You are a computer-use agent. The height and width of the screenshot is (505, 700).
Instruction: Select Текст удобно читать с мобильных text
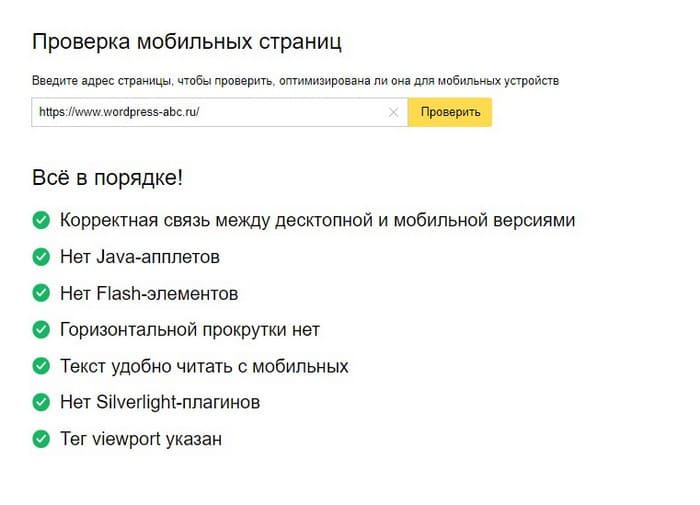pyautogui.click(x=204, y=367)
